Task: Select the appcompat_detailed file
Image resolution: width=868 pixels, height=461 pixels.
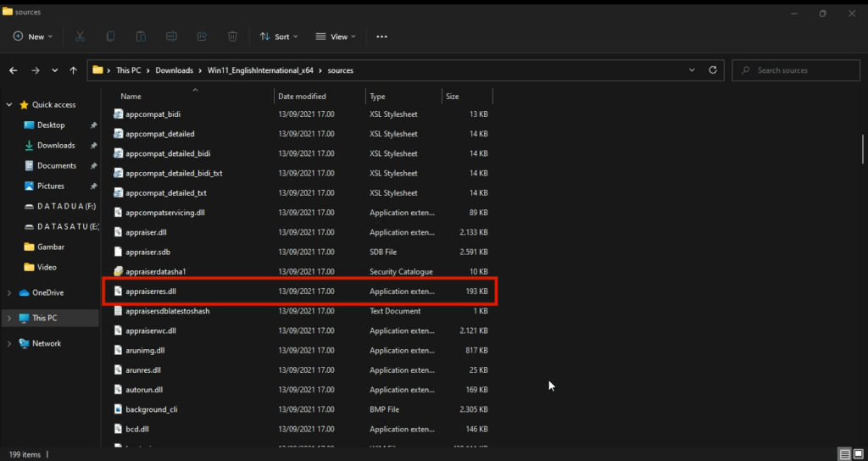Action: [301, 134]
